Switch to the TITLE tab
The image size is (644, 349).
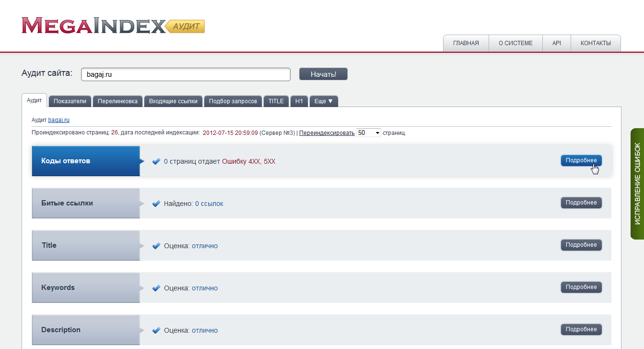[x=276, y=101]
